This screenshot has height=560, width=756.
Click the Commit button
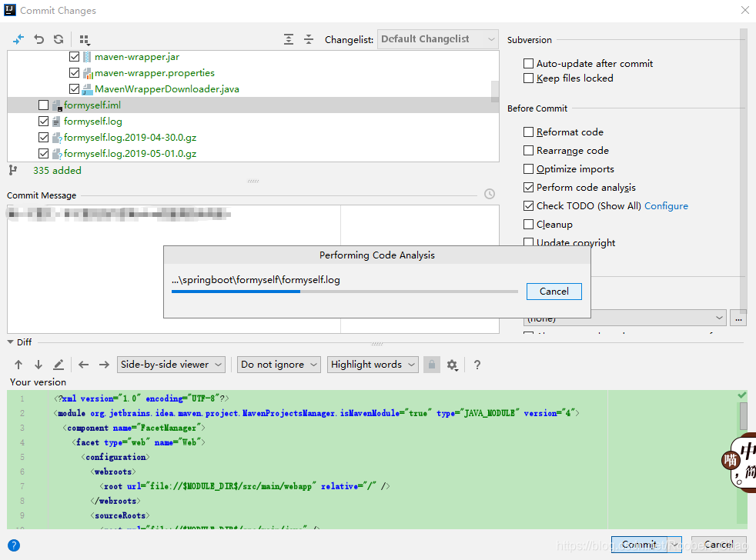[x=639, y=545]
